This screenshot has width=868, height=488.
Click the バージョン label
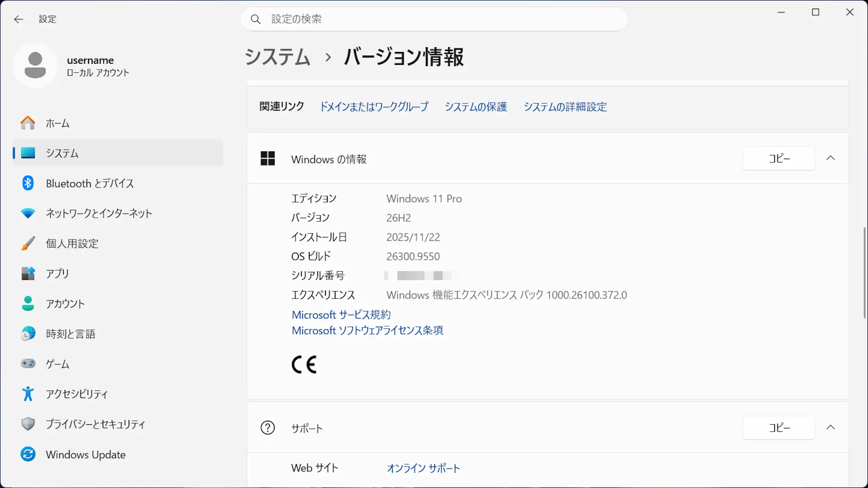pyautogui.click(x=310, y=218)
